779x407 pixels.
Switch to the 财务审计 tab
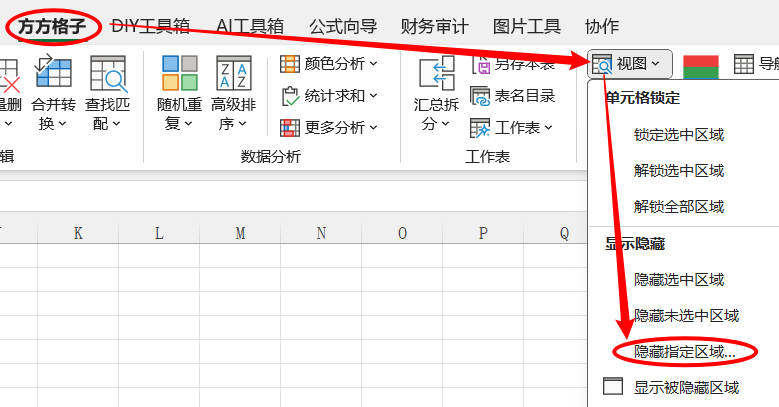coord(434,27)
